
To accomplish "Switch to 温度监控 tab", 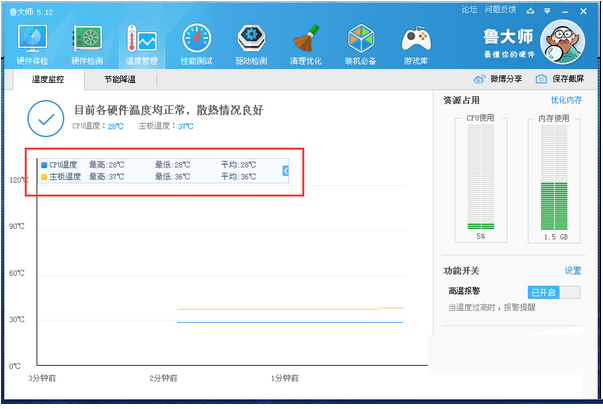I will (x=48, y=80).
